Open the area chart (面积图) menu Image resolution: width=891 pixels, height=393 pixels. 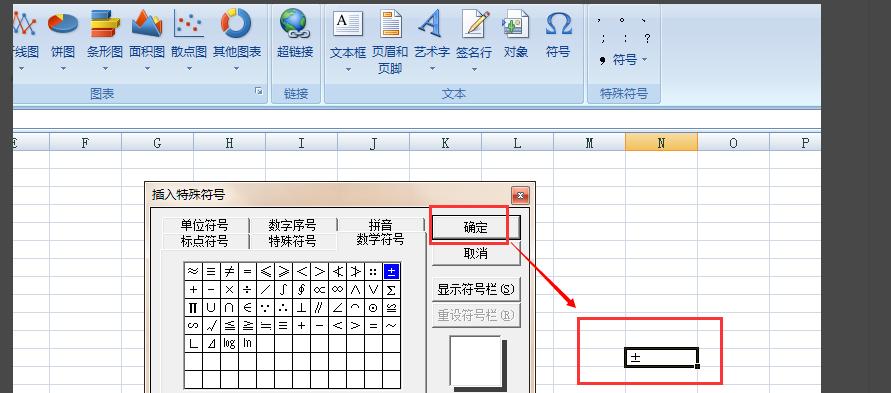click(147, 40)
